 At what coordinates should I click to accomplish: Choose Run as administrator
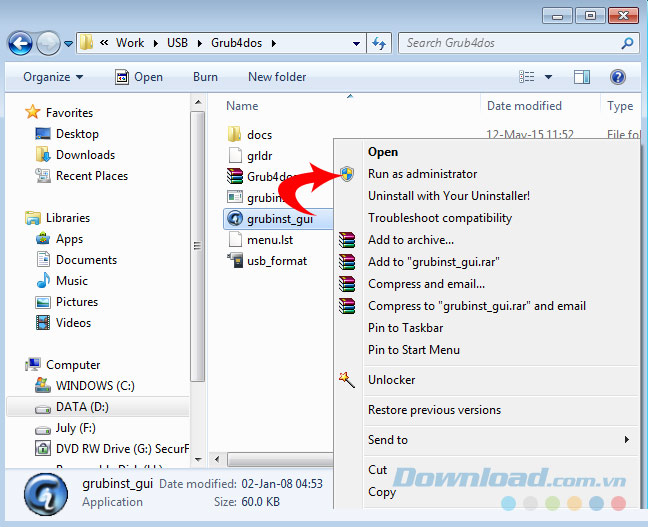pyautogui.click(x=422, y=174)
